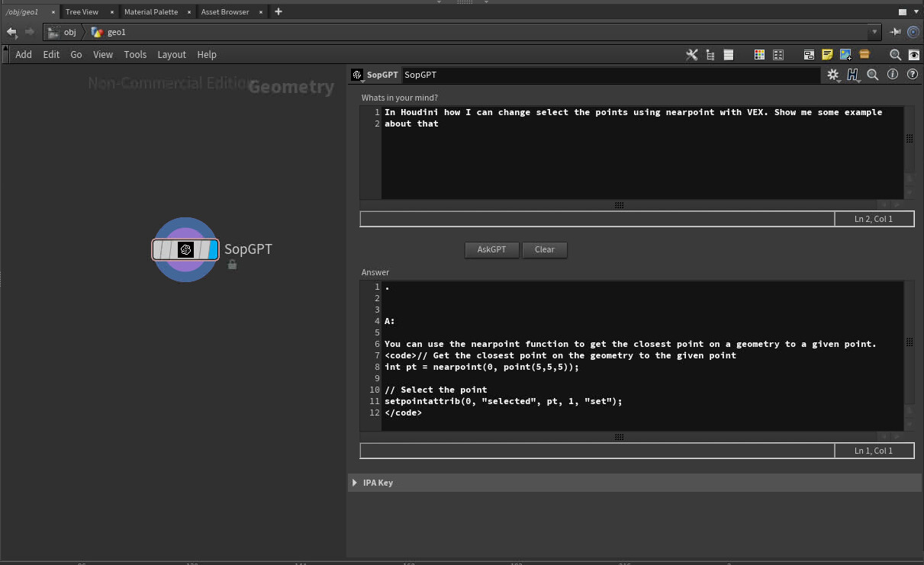The image size is (924, 565).
Task: Open the parameter gear menu
Action: pos(832,75)
